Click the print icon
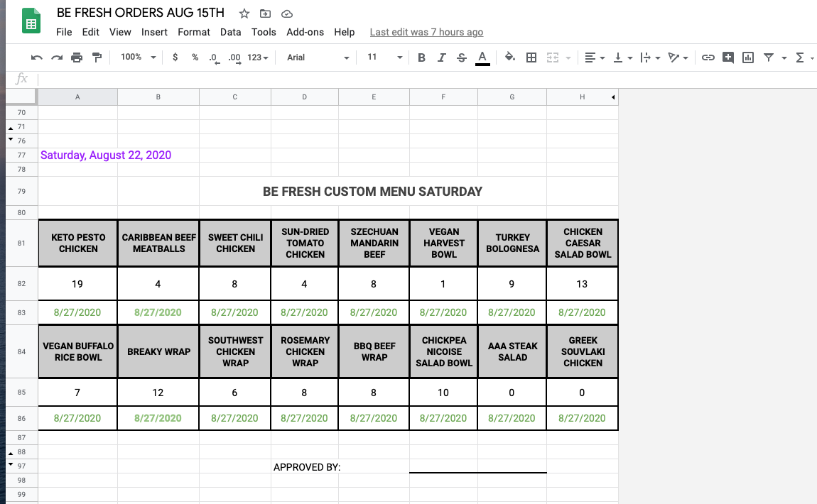Viewport: 817px width, 504px height. (77, 57)
